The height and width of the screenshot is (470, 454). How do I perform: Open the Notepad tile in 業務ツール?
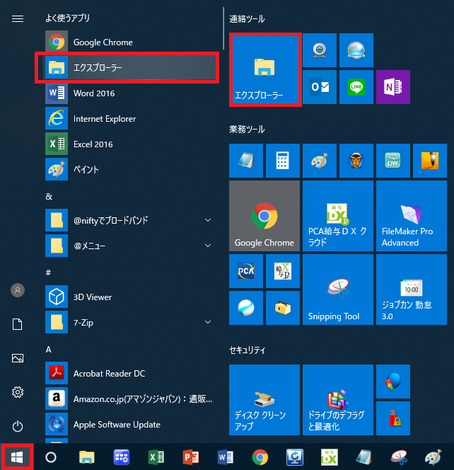(246, 161)
